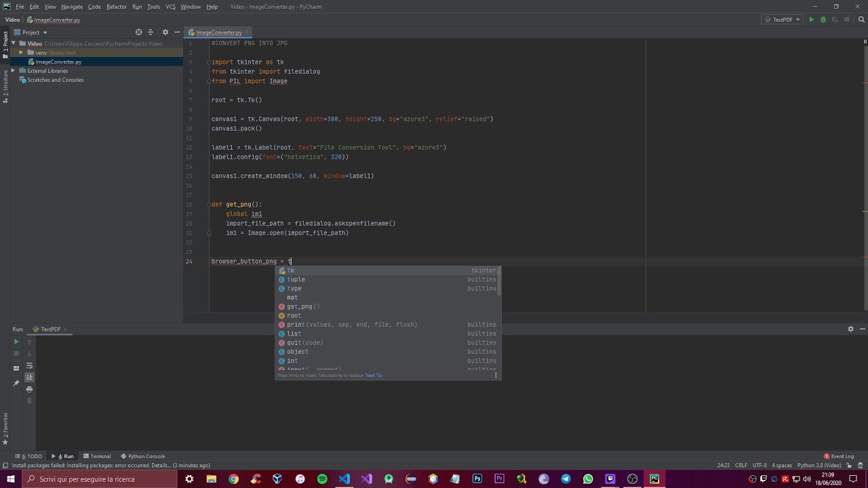The height and width of the screenshot is (488, 868).
Task: Switch to ImageConverter.py editor tab
Action: click(218, 33)
